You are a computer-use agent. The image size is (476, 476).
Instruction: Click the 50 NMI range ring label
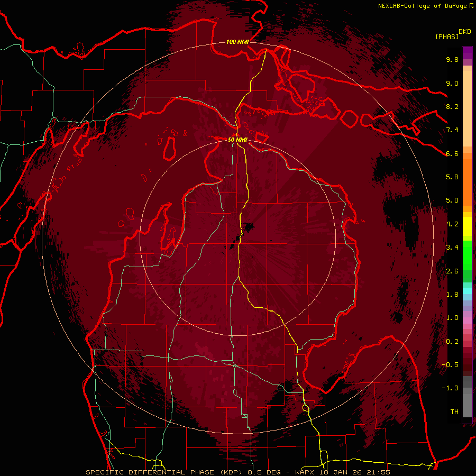tap(237, 140)
